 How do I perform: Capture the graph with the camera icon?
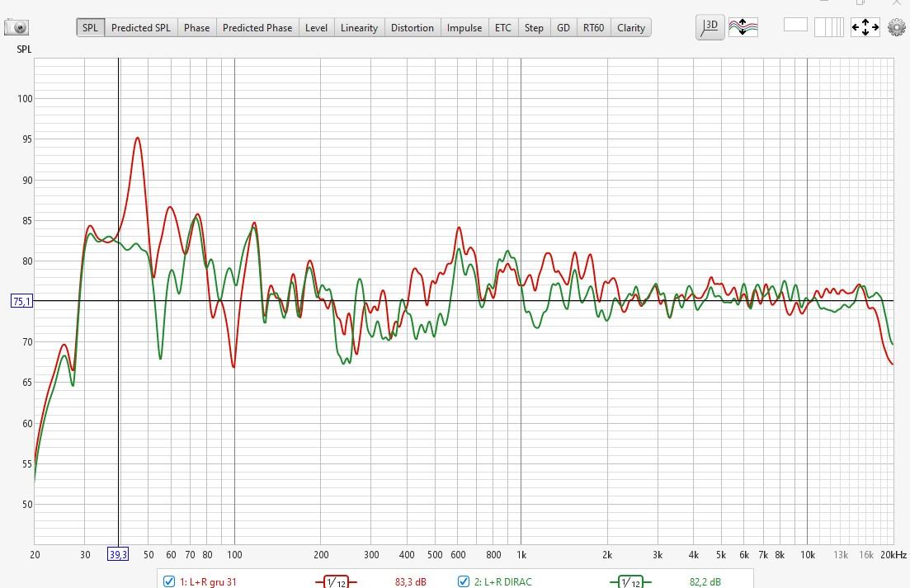pos(17,27)
